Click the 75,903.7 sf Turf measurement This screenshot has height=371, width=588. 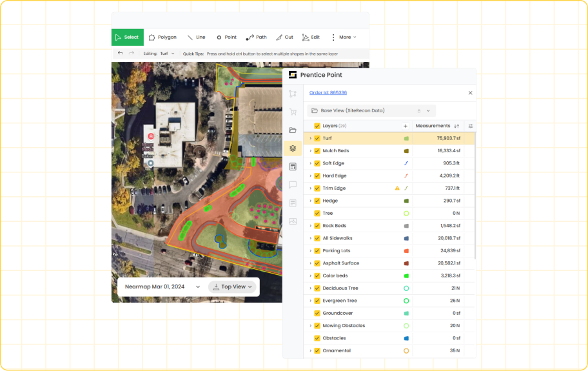point(449,139)
